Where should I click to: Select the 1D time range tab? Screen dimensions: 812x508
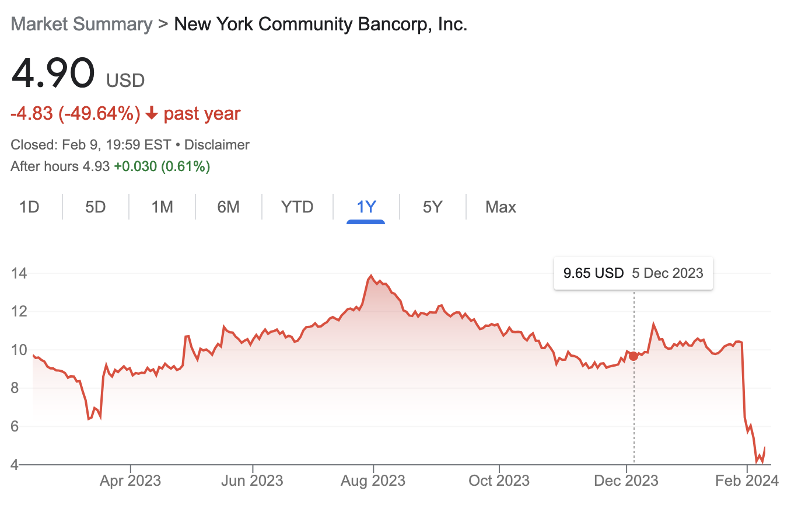[x=29, y=207]
